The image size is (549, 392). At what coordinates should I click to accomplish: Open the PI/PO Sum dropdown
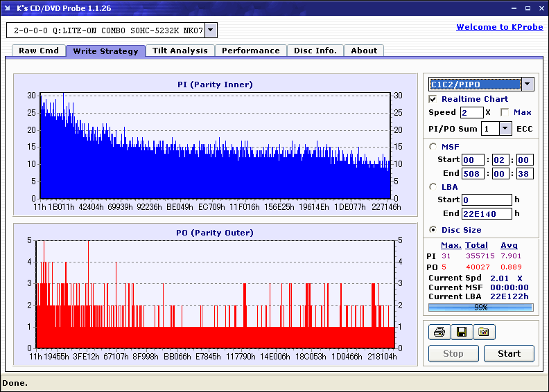click(505, 129)
